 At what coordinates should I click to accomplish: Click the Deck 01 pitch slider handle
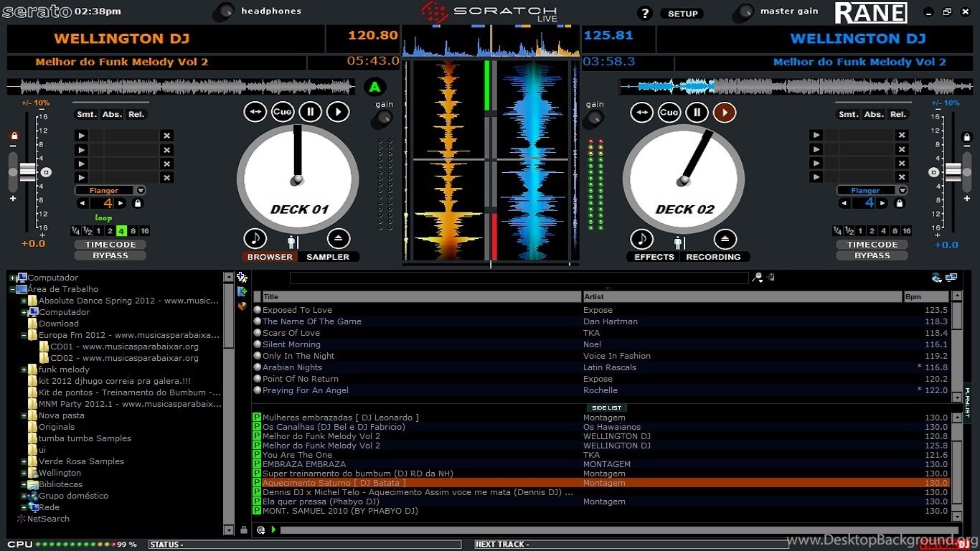27,172
